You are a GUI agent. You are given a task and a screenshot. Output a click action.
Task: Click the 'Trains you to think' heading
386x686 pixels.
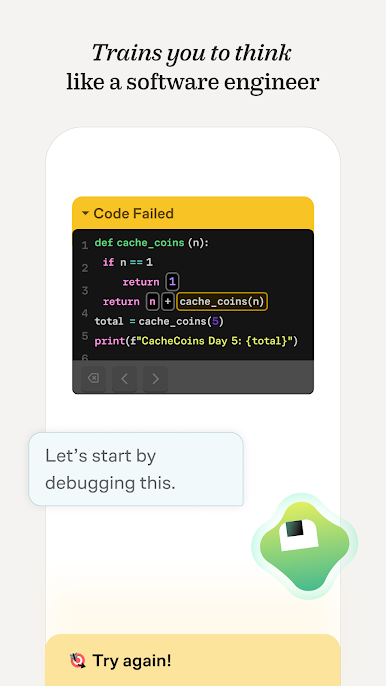click(x=192, y=53)
